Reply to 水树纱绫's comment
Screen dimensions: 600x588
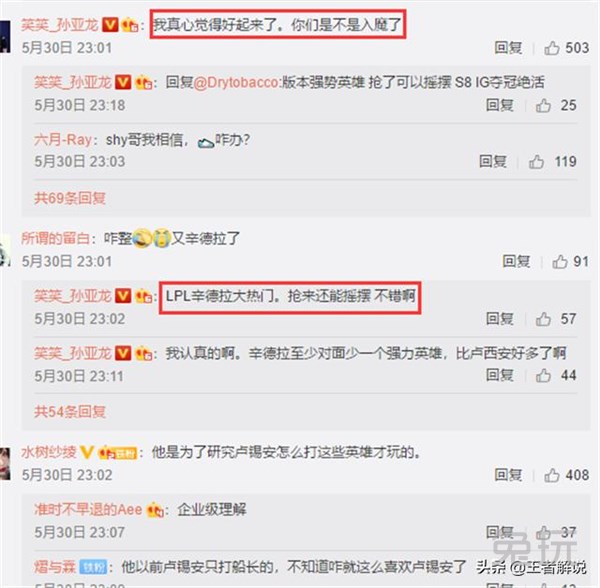(x=508, y=475)
